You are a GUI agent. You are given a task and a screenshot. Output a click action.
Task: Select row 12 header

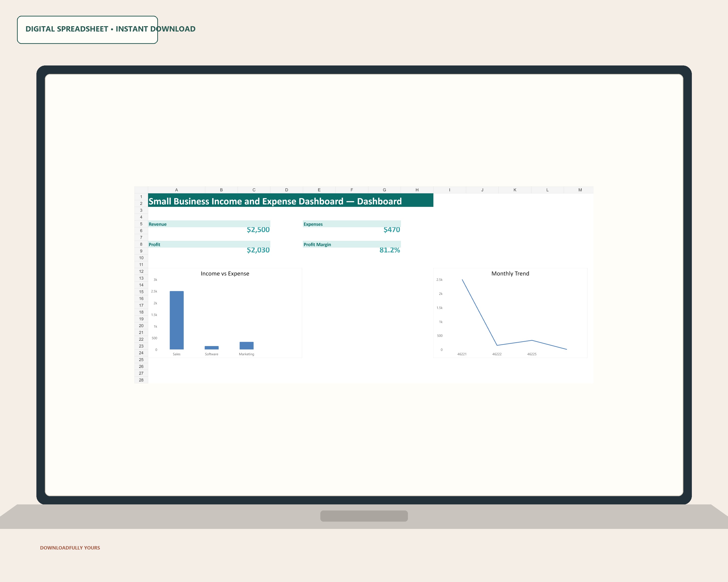click(141, 271)
